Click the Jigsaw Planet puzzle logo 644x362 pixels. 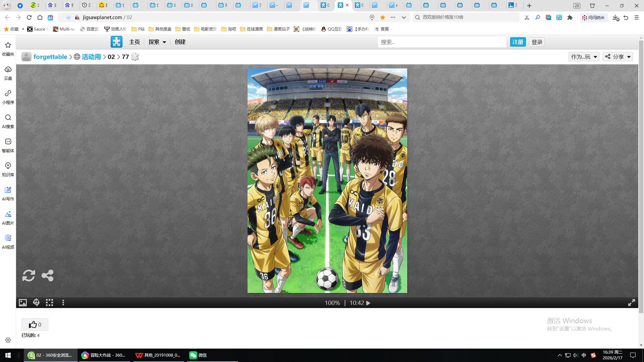coord(116,42)
